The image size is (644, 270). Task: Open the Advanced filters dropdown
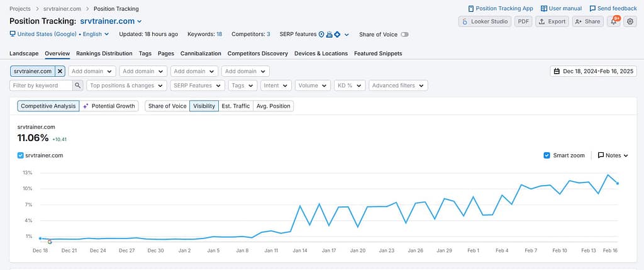398,86
